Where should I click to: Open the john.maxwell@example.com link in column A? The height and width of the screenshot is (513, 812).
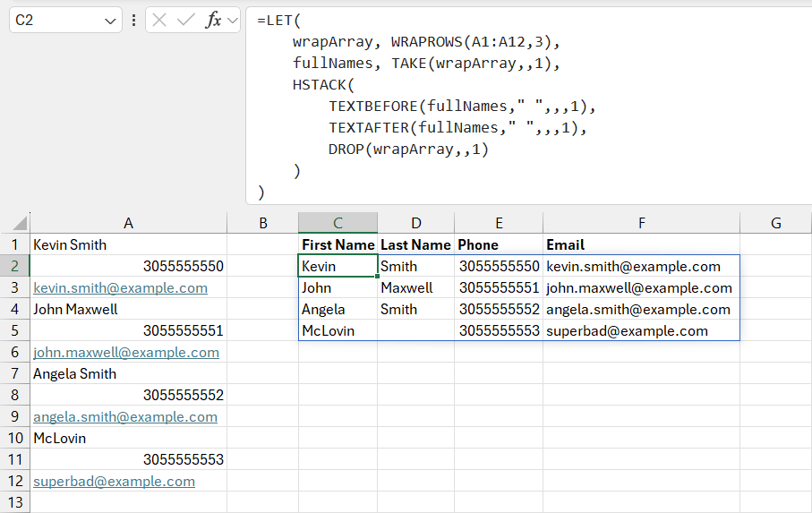(126, 353)
